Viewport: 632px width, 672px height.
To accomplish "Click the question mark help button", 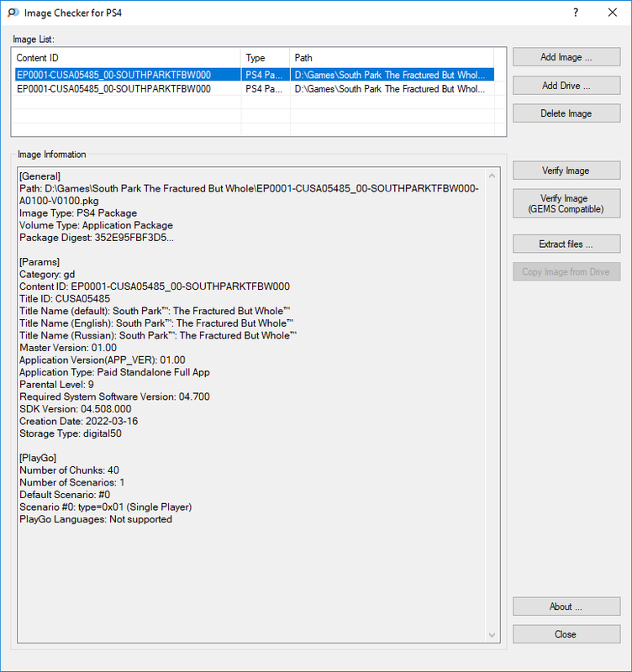I will 576,13.
